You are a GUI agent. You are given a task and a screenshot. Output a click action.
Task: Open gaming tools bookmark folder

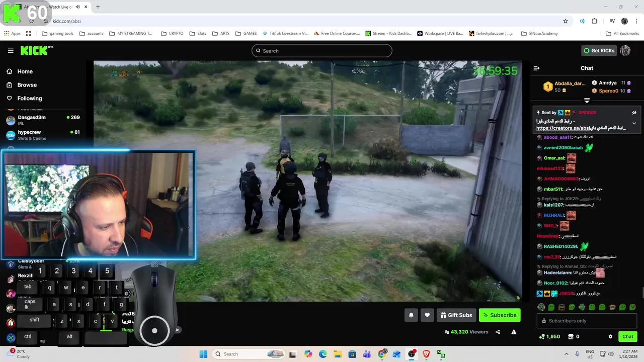(x=58, y=34)
